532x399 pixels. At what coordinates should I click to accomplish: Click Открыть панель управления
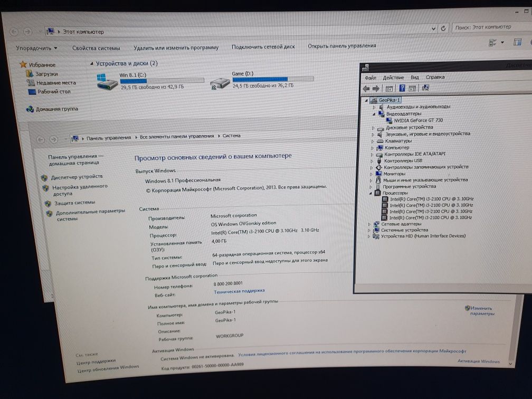tap(342, 45)
